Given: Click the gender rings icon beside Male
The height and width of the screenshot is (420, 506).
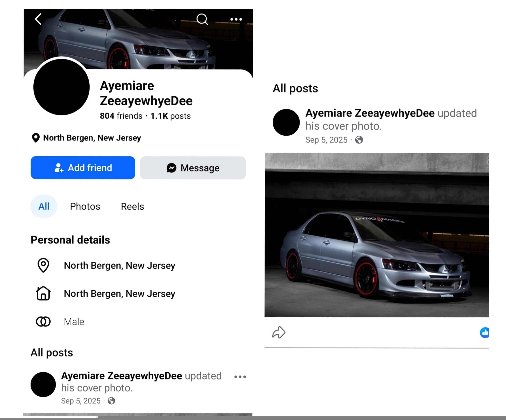Looking at the screenshot, I should click(43, 321).
